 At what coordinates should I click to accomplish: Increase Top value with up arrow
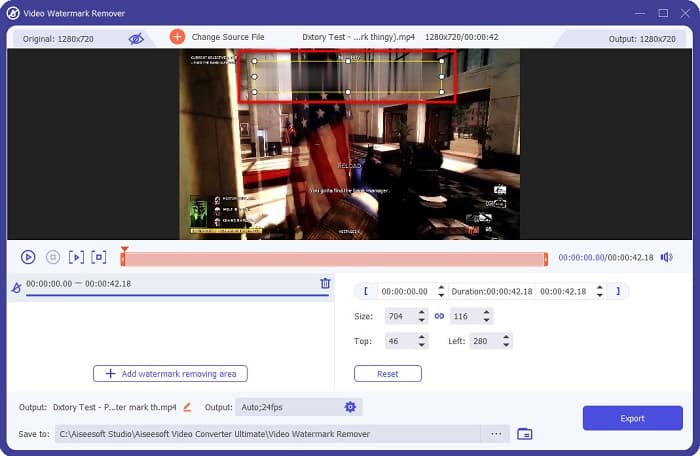pyautogui.click(x=421, y=337)
